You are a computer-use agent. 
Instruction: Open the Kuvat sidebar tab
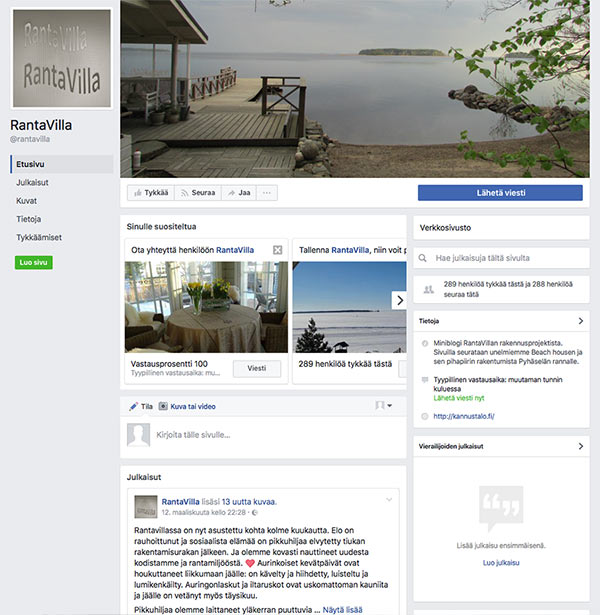click(26, 201)
